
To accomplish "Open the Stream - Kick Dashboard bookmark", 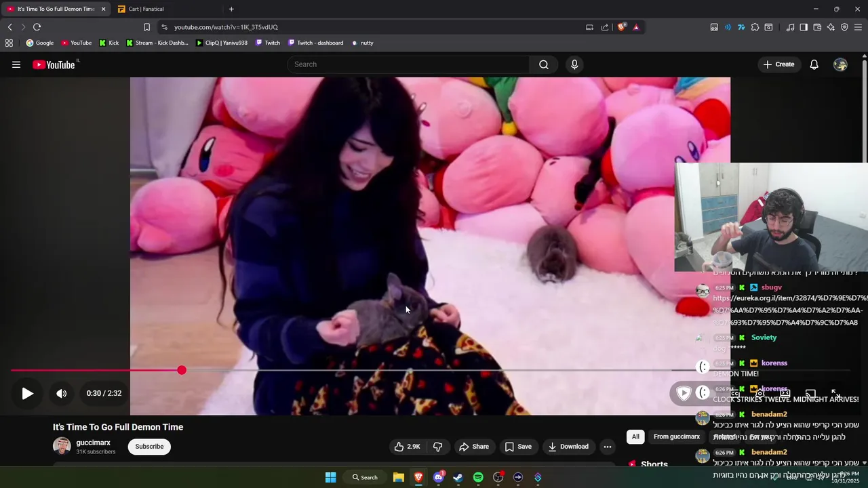I will coord(157,43).
